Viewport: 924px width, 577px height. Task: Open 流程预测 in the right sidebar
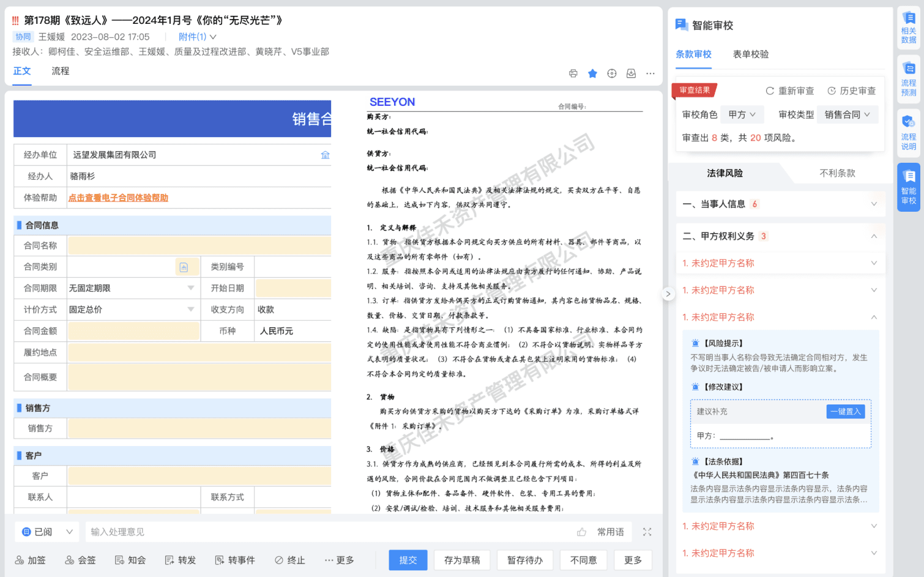tap(909, 78)
